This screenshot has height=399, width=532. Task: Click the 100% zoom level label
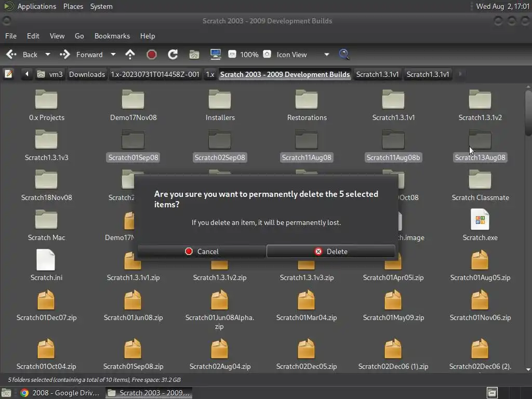coord(249,55)
